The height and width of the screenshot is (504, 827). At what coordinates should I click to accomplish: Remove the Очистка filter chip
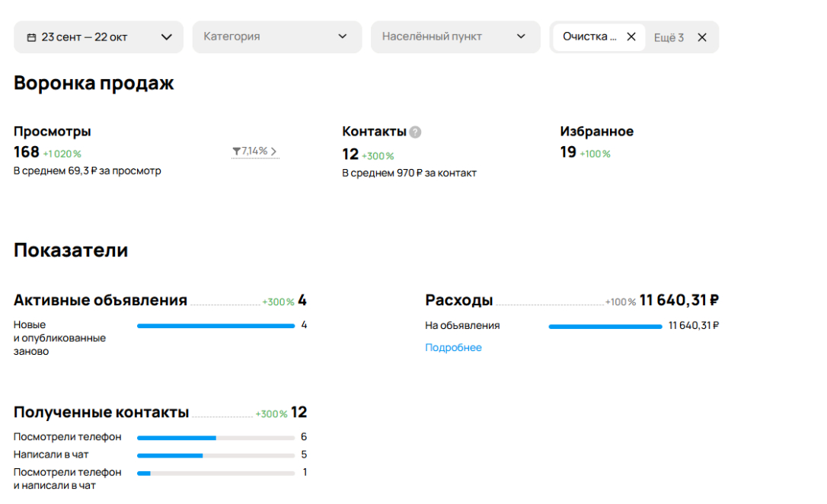pyautogui.click(x=631, y=37)
